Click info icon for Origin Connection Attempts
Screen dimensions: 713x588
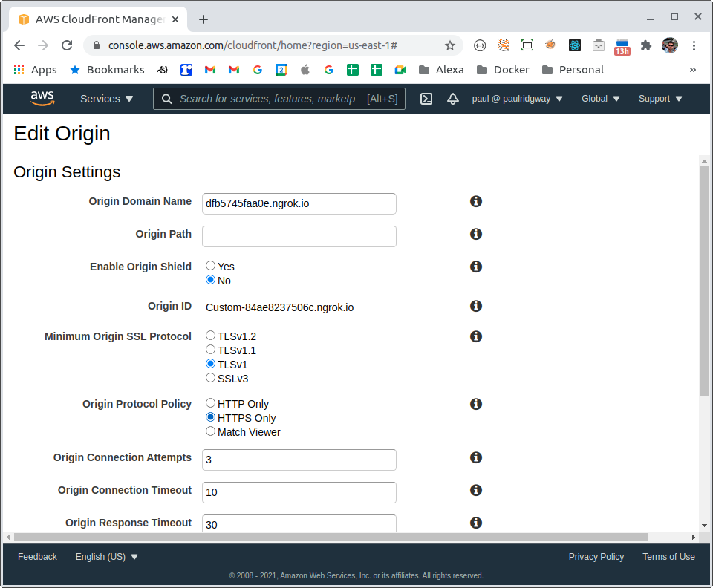point(475,457)
